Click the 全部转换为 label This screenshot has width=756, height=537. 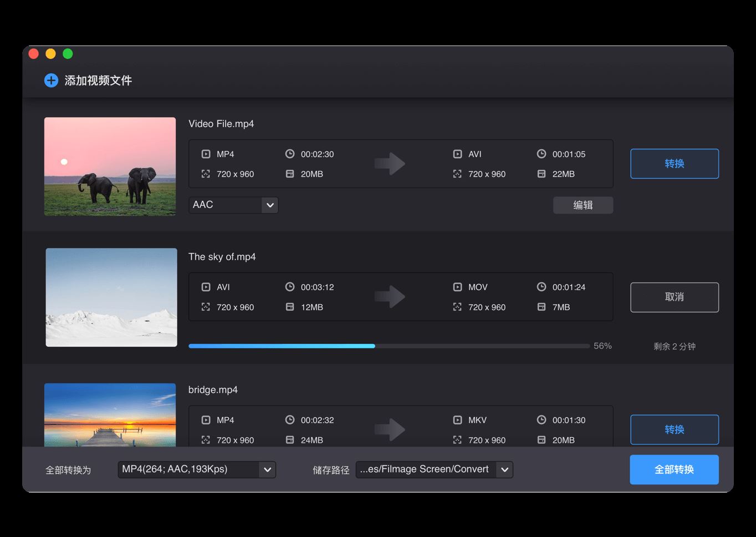68,470
